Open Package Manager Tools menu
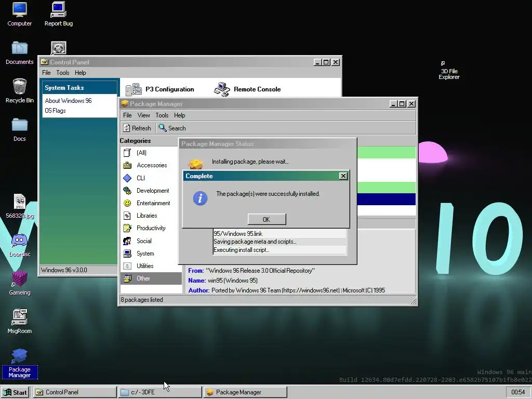The height and width of the screenshot is (399, 532). click(x=162, y=115)
